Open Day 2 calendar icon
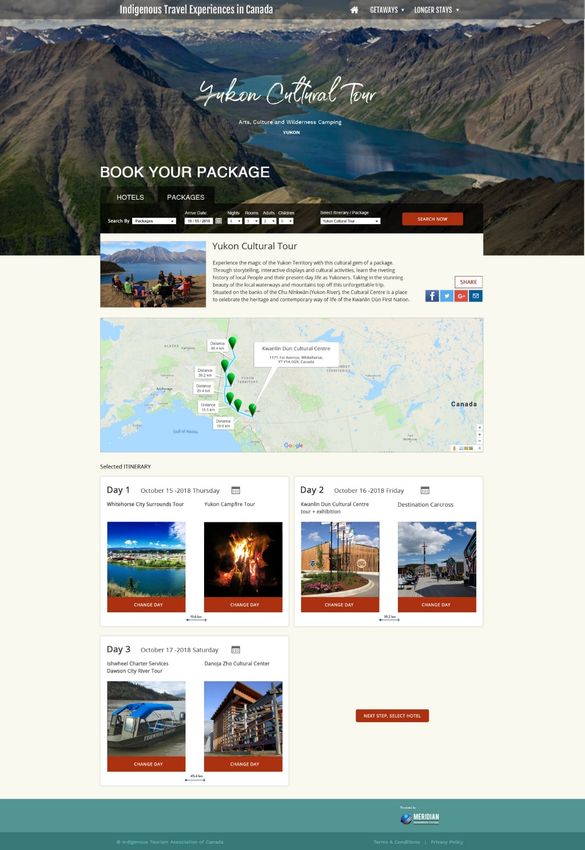The width and height of the screenshot is (585, 850). coord(425,490)
